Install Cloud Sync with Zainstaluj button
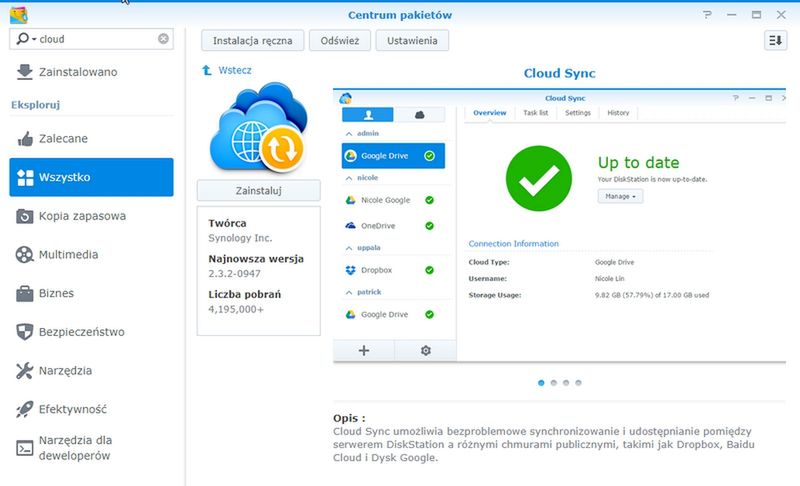The image size is (800, 486). coord(259,191)
